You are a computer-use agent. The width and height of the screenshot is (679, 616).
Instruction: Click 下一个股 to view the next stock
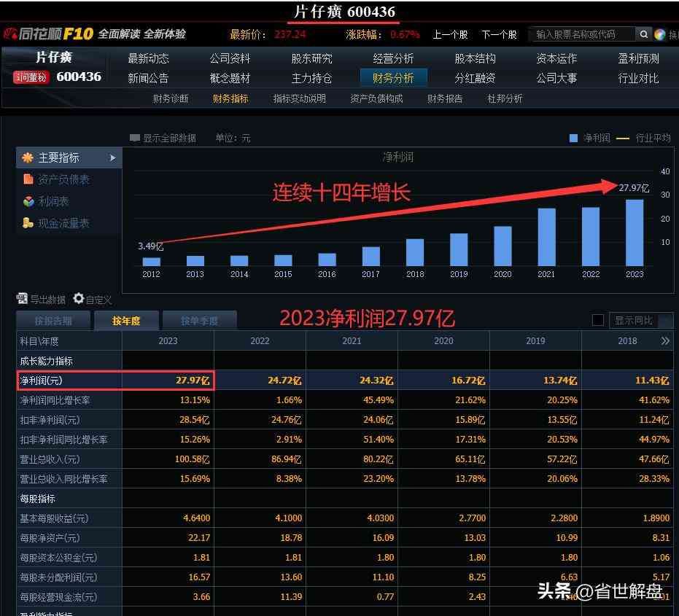499,34
